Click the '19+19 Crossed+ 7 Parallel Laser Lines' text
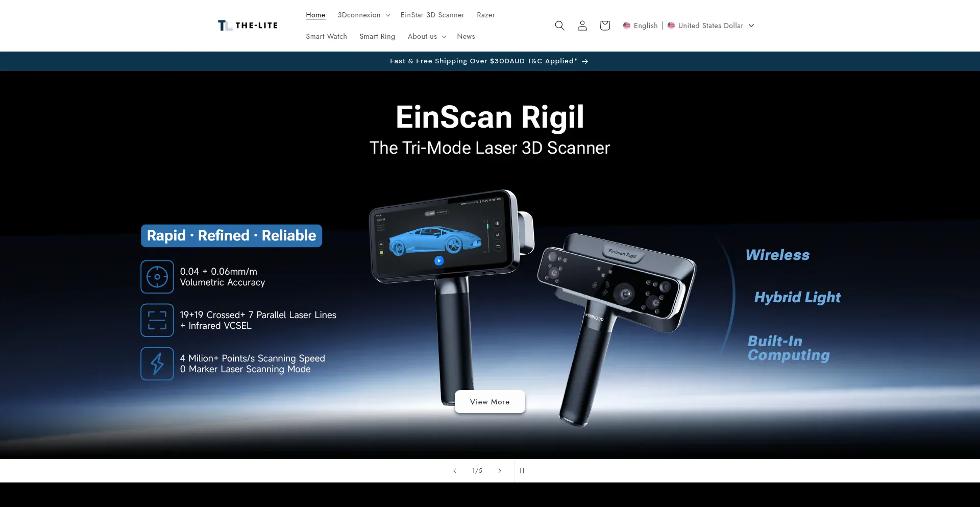Image resolution: width=980 pixels, height=507 pixels. pyautogui.click(x=258, y=315)
